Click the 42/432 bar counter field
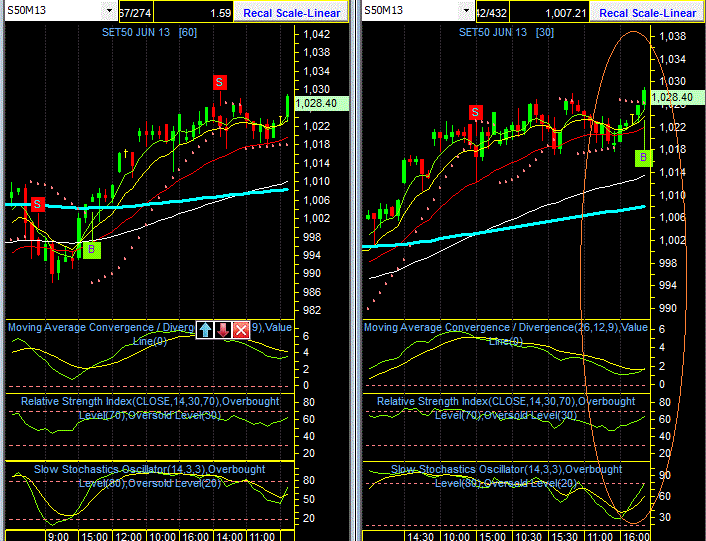 [x=492, y=13]
